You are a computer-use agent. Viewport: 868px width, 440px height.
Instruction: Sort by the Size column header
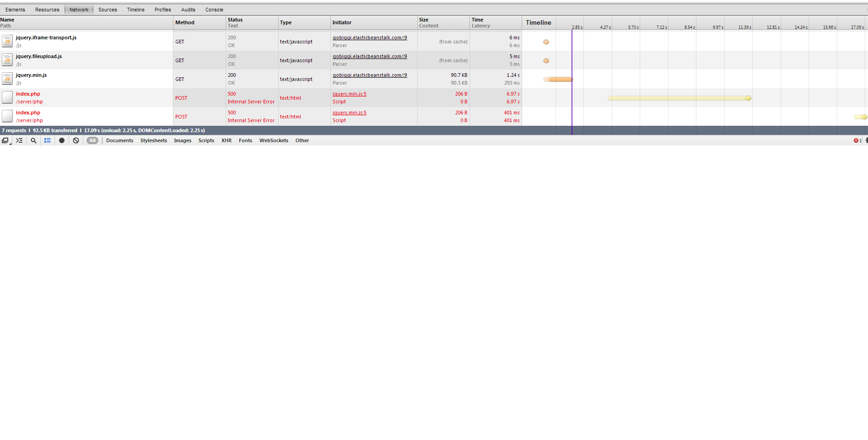pyautogui.click(x=443, y=22)
